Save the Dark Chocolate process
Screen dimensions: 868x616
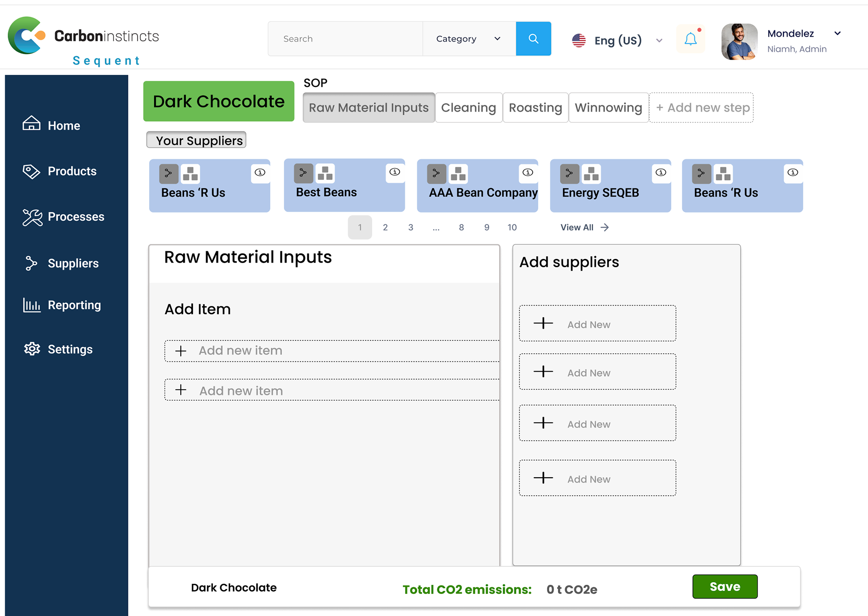pyautogui.click(x=725, y=587)
